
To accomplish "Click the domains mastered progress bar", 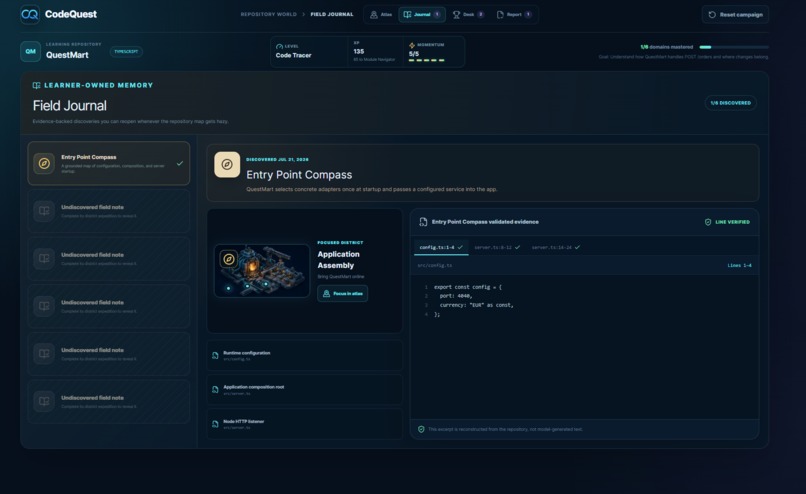I will 734,47.
